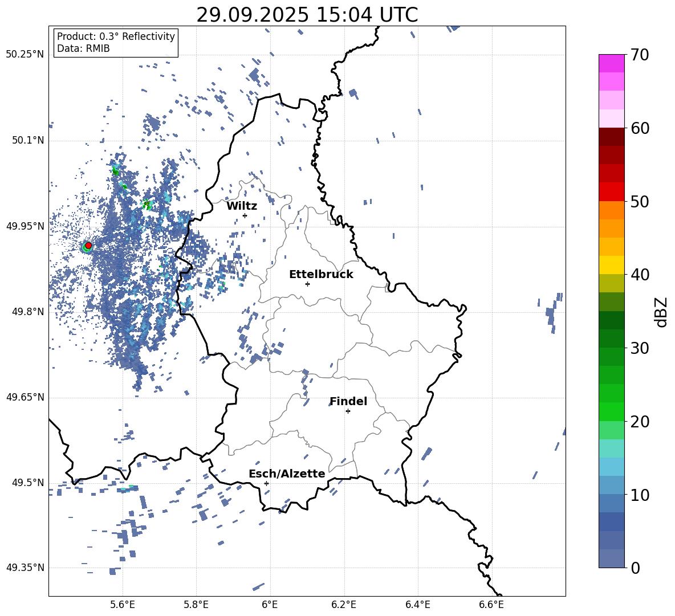Click the Wiltz city label
675x616 pixels.
(242, 206)
